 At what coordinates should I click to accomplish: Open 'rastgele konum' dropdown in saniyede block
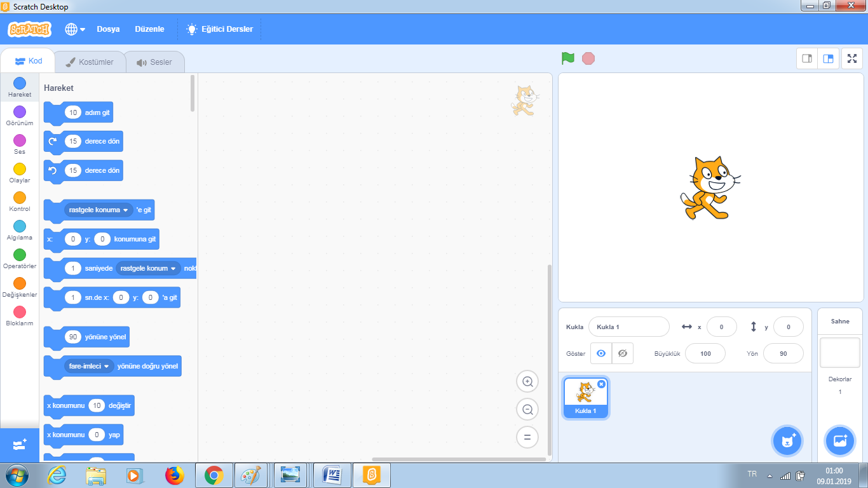click(x=148, y=268)
